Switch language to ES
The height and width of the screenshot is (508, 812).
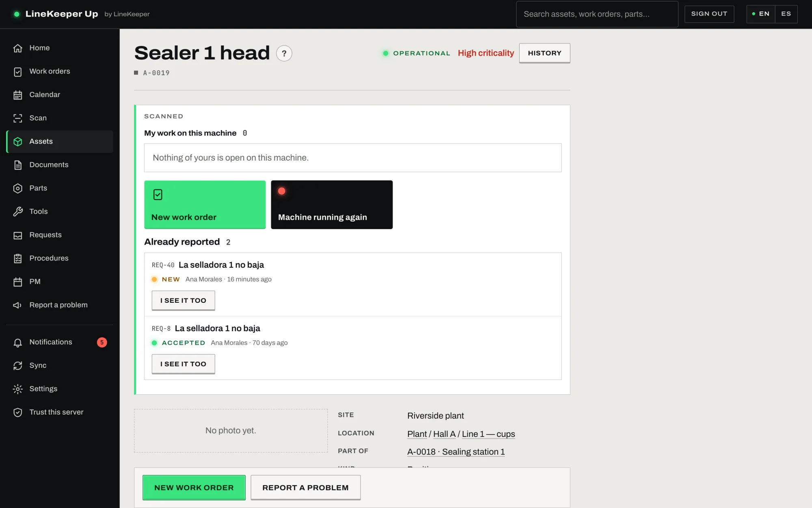[x=786, y=14]
